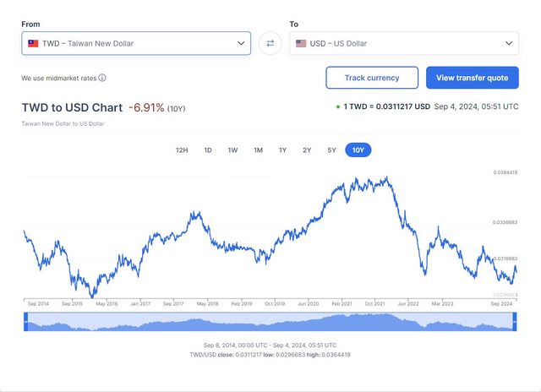Viewport: 541px width, 392px height.
Task: Choose the 5Y chart range
Action: [331, 150]
